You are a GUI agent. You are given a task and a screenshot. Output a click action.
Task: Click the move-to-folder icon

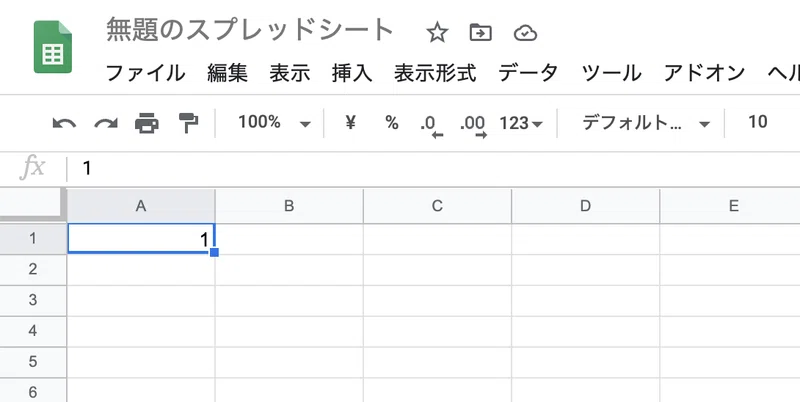click(481, 33)
